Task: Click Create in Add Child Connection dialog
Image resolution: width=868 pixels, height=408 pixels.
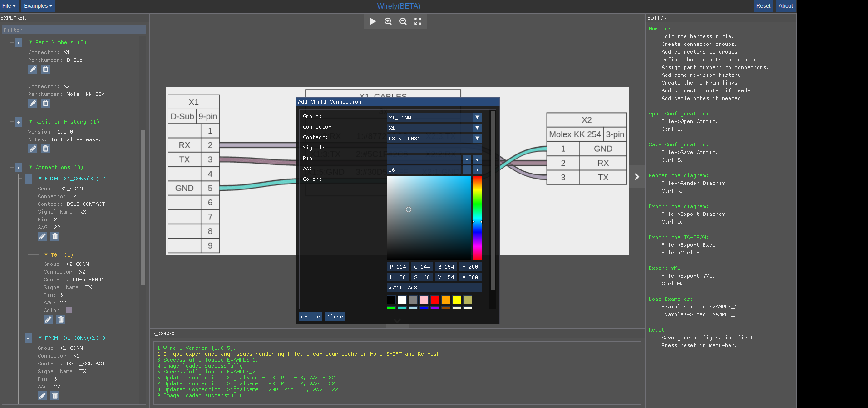Action: [x=311, y=317]
